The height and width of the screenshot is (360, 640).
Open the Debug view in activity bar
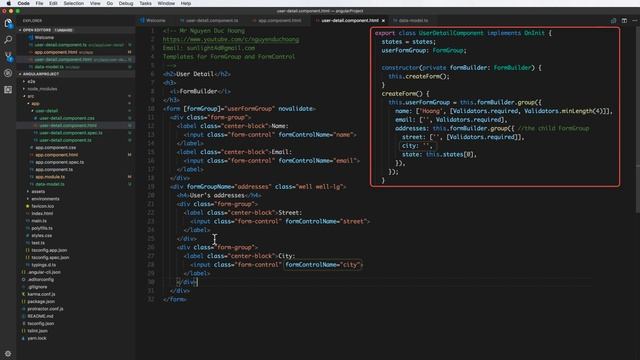tap(8, 73)
